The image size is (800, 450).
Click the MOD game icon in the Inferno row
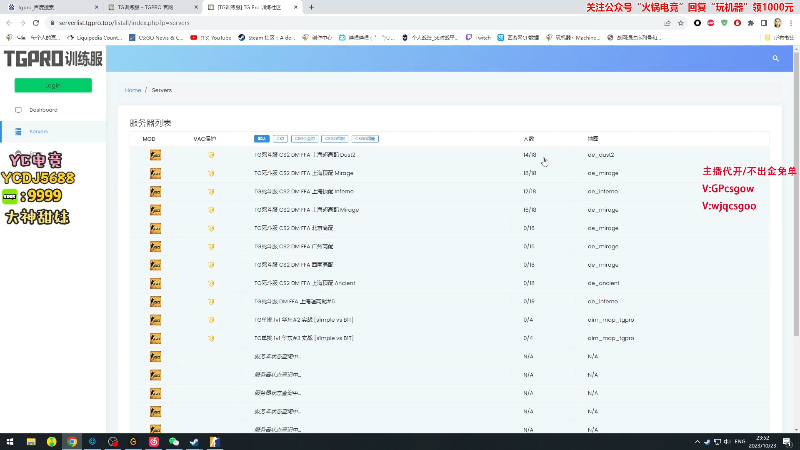pyautogui.click(x=156, y=191)
